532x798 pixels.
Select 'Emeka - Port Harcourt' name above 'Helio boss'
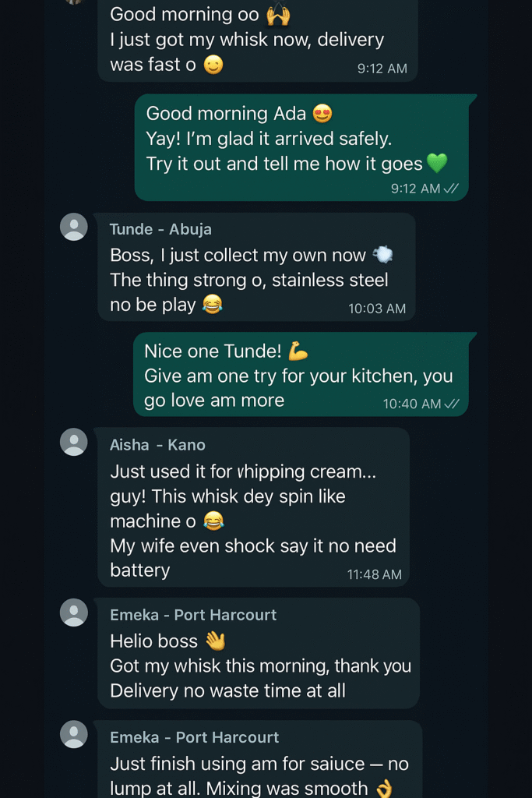tap(193, 615)
